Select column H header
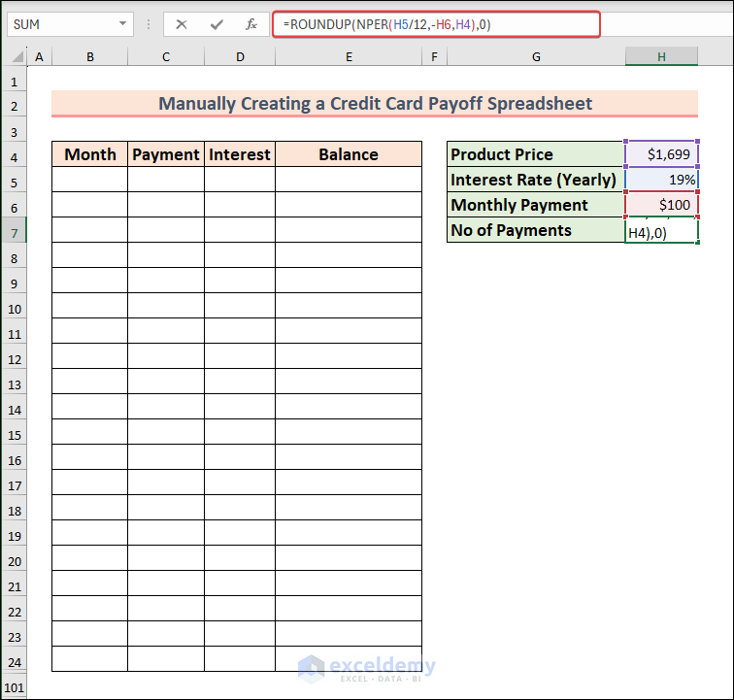734x700 pixels. point(661,57)
